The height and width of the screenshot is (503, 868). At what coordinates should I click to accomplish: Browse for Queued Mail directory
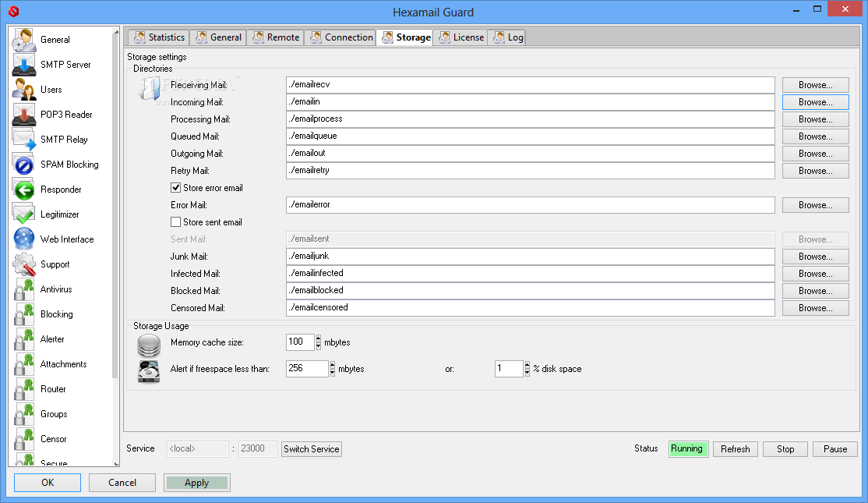pyautogui.click(x=816, y=136)
